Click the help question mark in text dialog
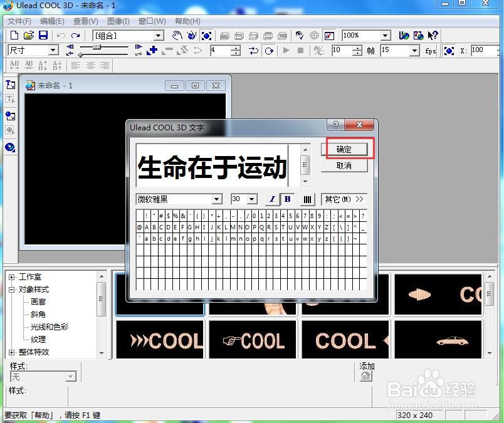Screen dimensions: 504x423 click(x=336, y=124)
